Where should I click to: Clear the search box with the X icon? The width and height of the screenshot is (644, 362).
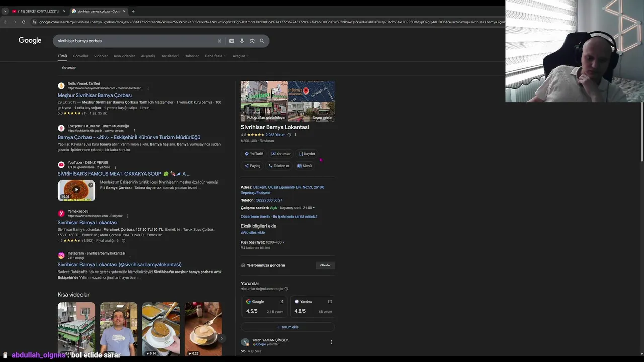(219, 41)
